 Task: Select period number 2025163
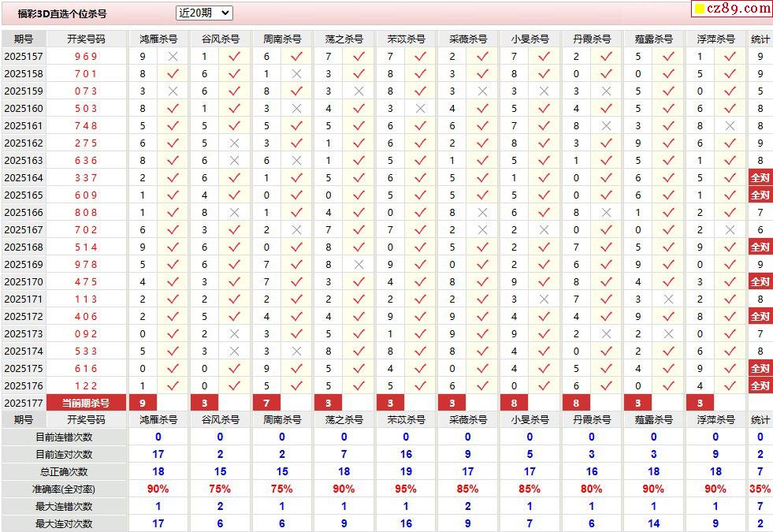[x=23, y=161]
